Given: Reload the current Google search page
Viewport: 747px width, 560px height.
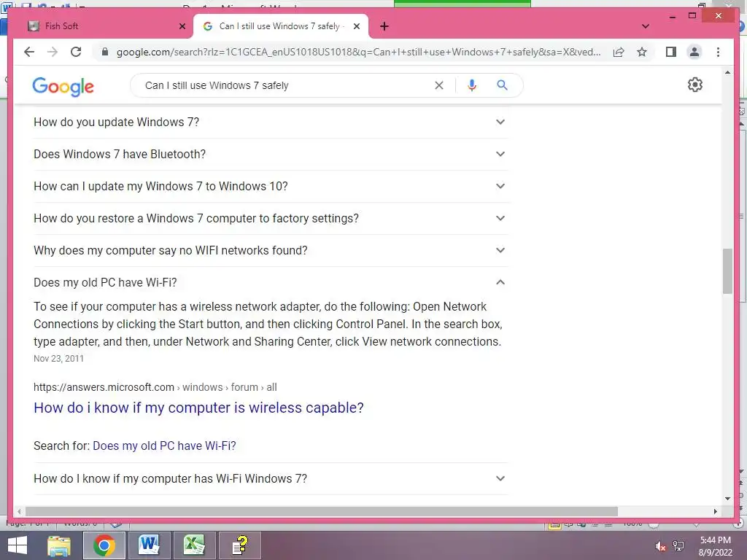Looking at the screenshot, I should coord(76,52).
